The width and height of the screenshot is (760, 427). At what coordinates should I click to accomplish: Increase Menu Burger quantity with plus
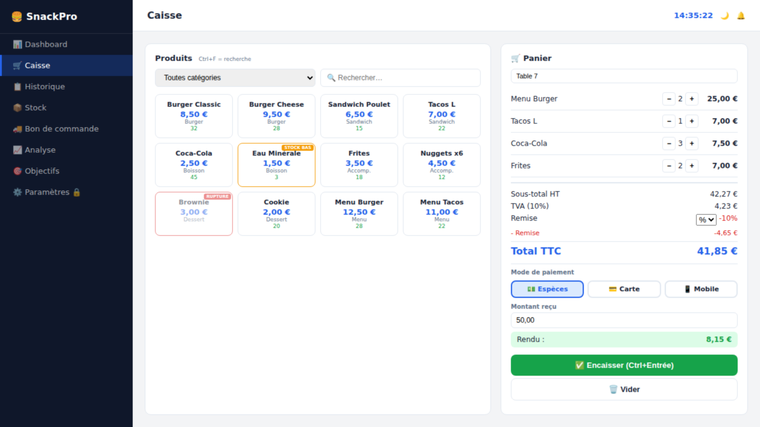click(x=692, y=99)
